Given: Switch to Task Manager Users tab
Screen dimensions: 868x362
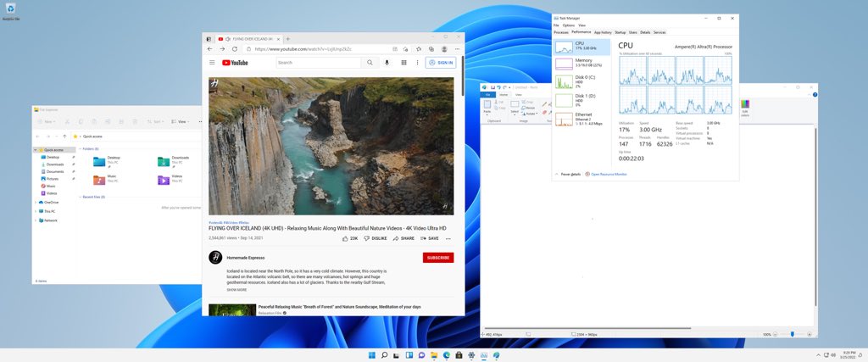Looking at the screenshot, I should point(632,32).
